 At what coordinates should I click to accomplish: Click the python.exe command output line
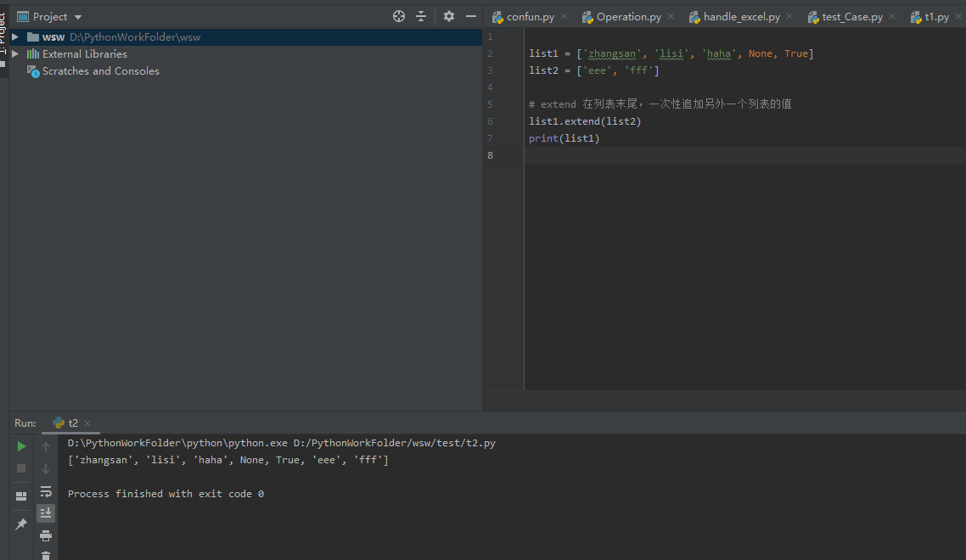tap(282, 443)
